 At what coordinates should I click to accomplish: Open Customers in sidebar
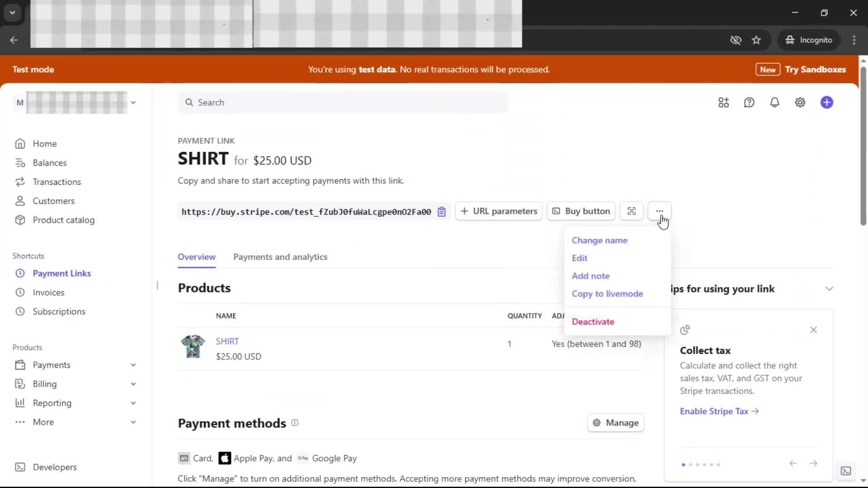(53, 201)
